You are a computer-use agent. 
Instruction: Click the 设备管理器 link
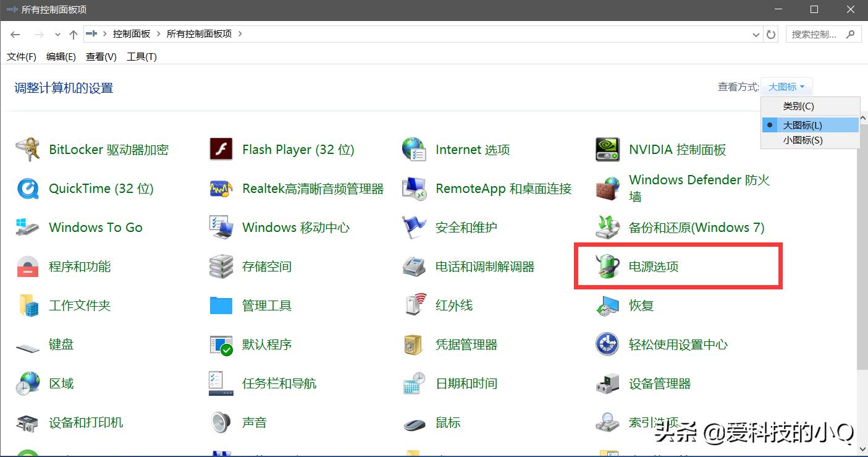click(x=660, y=383)
